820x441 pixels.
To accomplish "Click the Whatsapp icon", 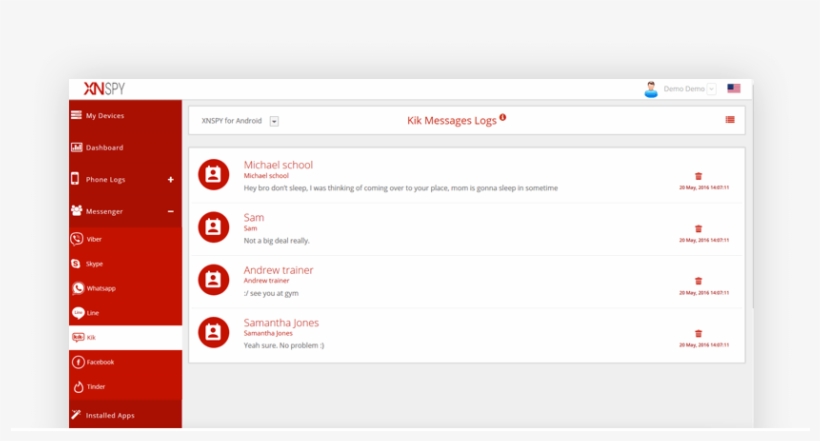I will (78, 288).
